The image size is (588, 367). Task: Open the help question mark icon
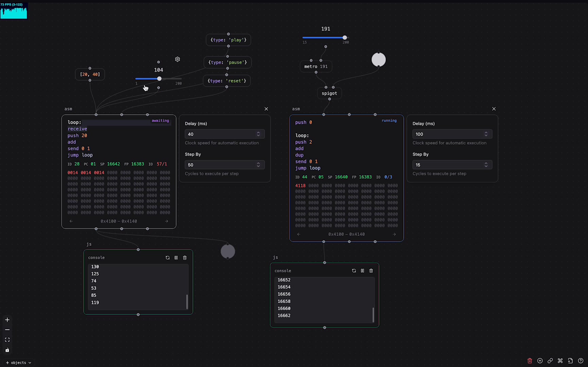(581, 361)
